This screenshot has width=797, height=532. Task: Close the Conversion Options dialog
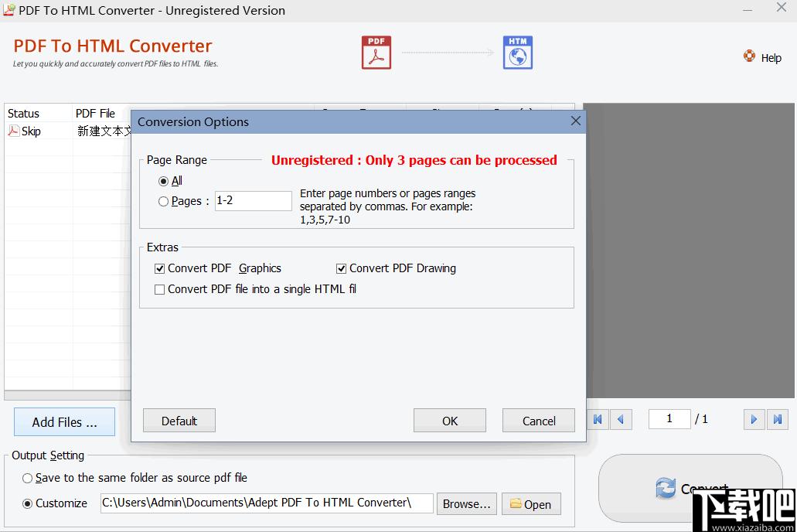point(575,121)
